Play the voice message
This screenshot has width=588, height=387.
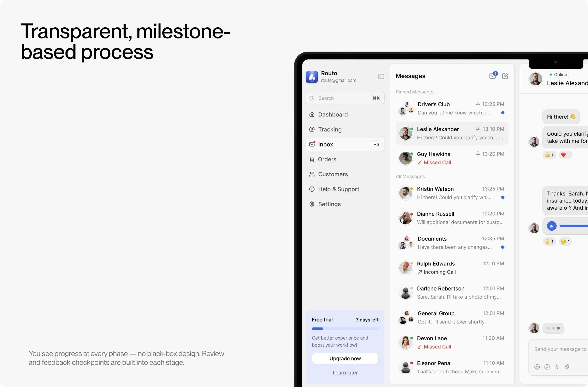point(552,226)
